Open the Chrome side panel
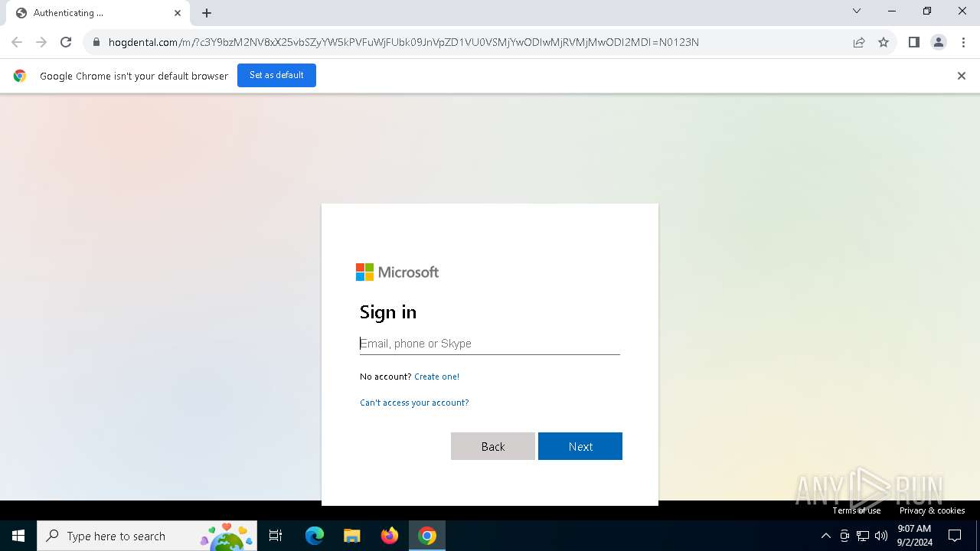The width and height of the screenshot is (980, 551). tap(914, 42)
